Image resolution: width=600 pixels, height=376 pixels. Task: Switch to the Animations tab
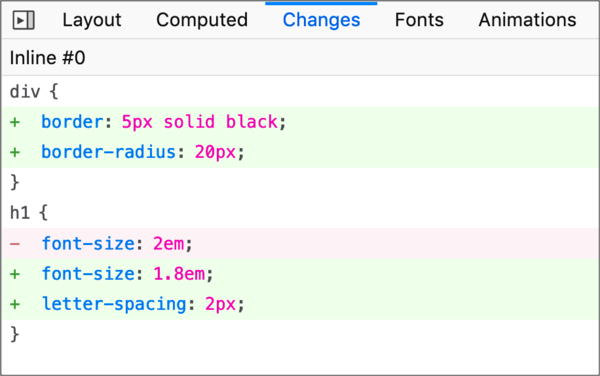coord(527,20)
